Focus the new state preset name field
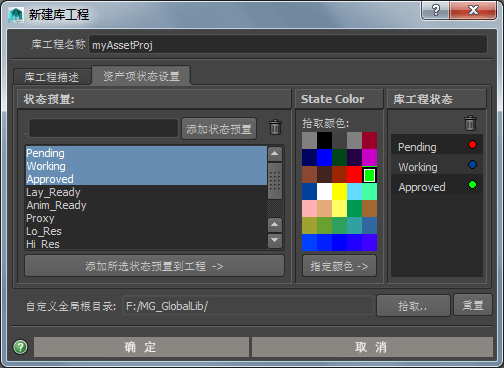The width and height of the screenshot is (504, 368). (103, 128)
